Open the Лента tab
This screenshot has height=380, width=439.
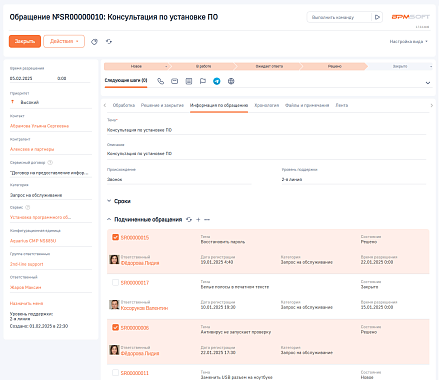(342, 105)
